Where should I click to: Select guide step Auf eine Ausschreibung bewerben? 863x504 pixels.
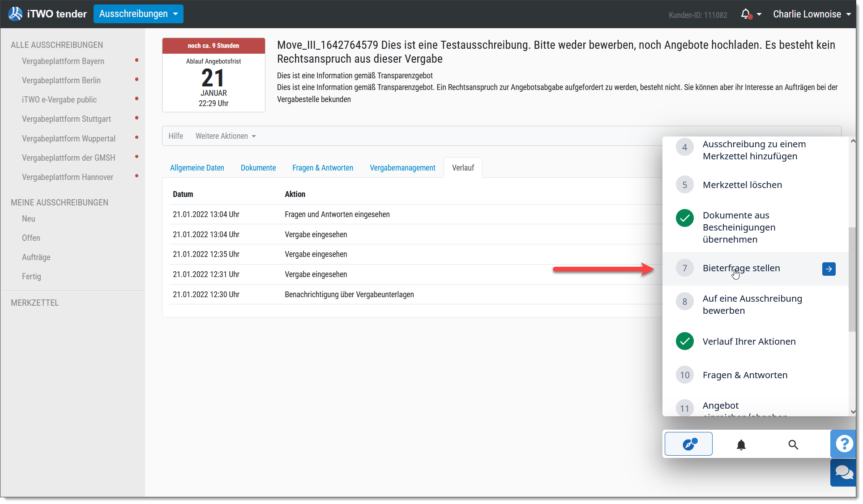pos(752,305)
